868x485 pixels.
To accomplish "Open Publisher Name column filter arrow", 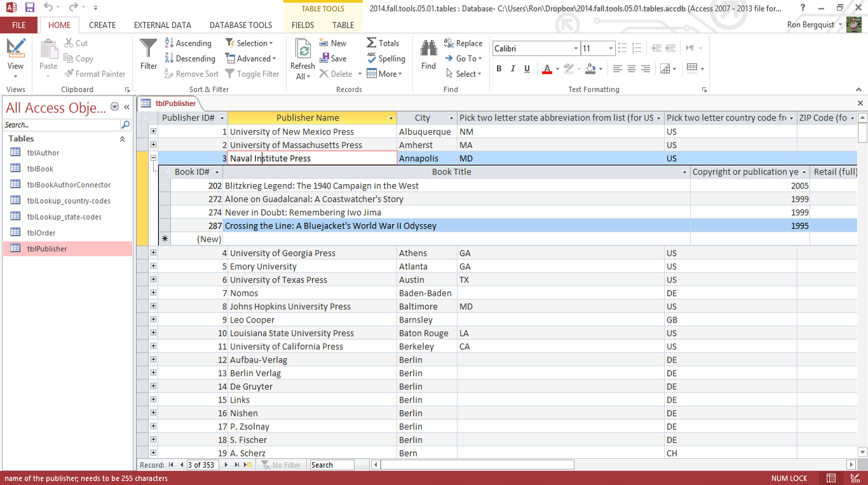I will pos(391,118).
